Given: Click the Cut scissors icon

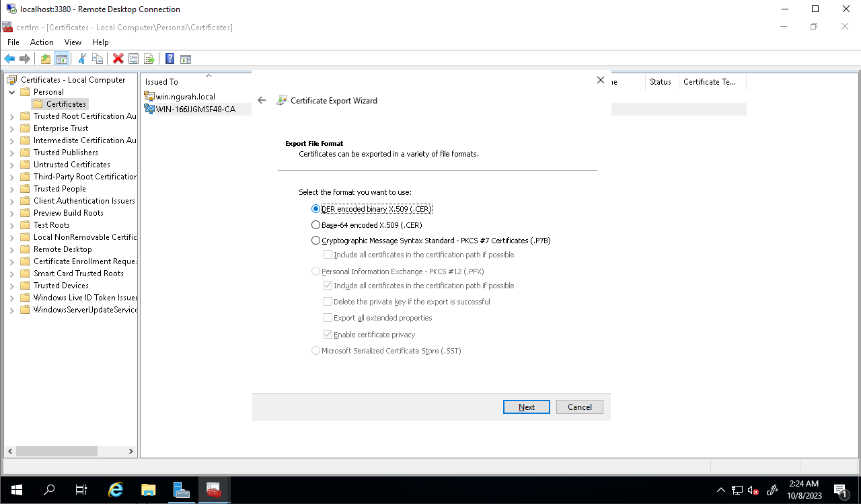Looking at the screenshot, I should (82, 58).
